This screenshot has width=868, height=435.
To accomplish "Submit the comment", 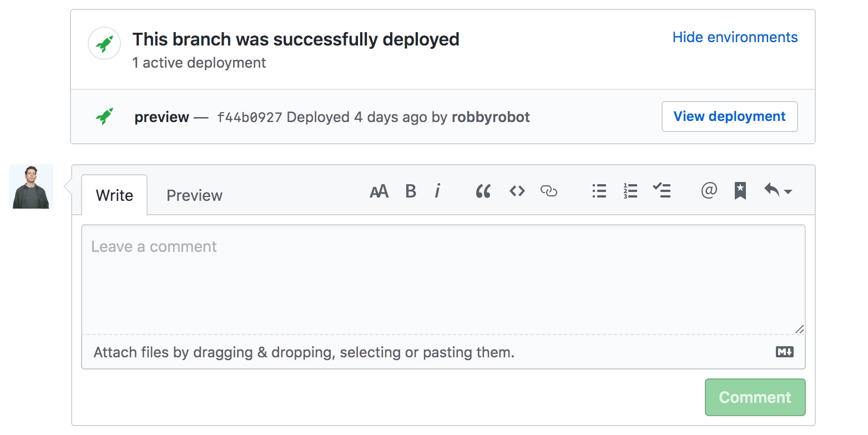I will click(x=755, y=397).
